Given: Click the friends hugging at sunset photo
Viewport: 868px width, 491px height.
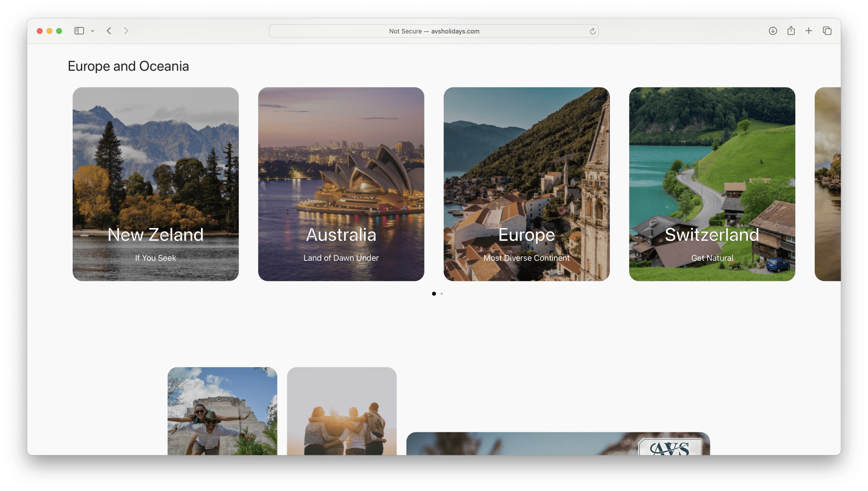Looking at the screenshot, I should 341,411.
